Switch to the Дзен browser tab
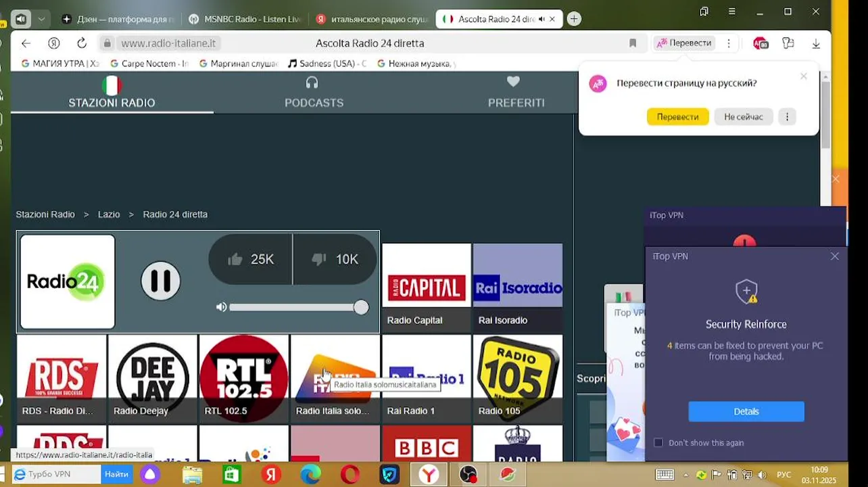Image resolution: width=868 pixels, height=487 pixels. point(118,19)
